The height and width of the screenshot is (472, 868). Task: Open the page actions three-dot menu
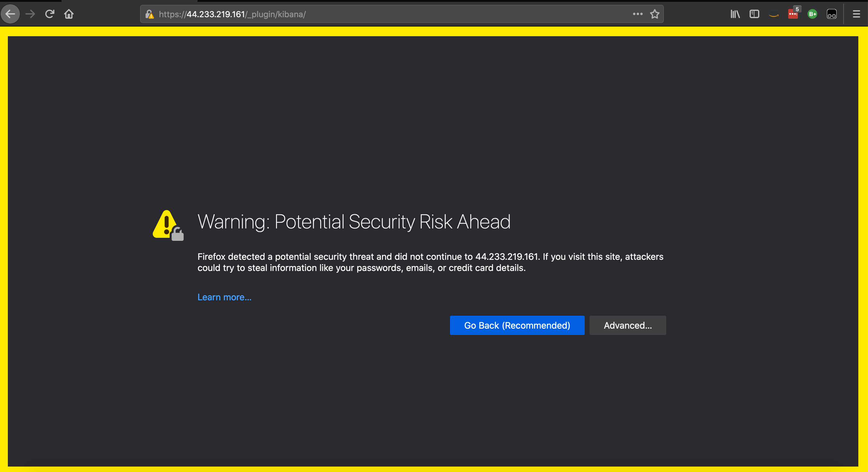coord(637,14)
